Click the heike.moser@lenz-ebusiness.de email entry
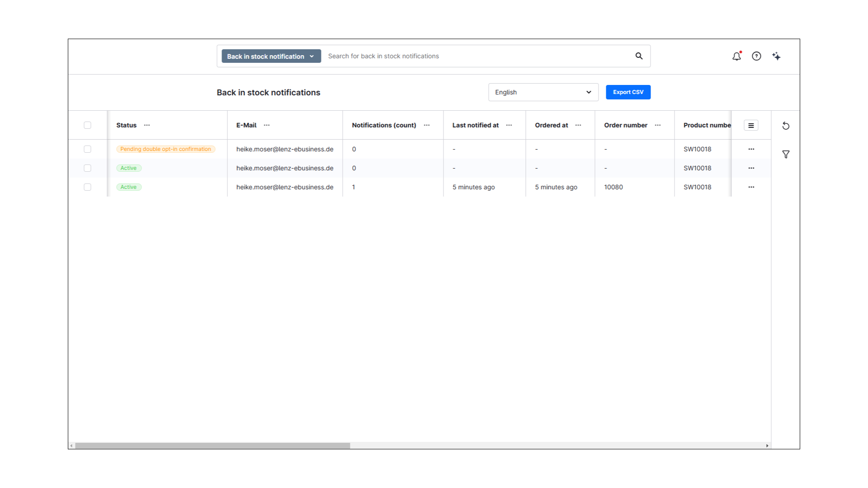 coord(285,149)
